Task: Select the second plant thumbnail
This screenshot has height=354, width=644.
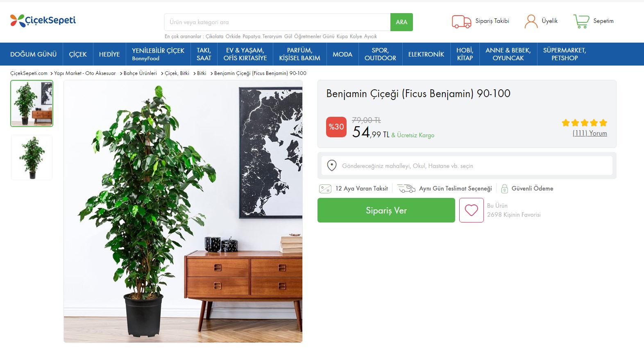Action: pos(32,157)
